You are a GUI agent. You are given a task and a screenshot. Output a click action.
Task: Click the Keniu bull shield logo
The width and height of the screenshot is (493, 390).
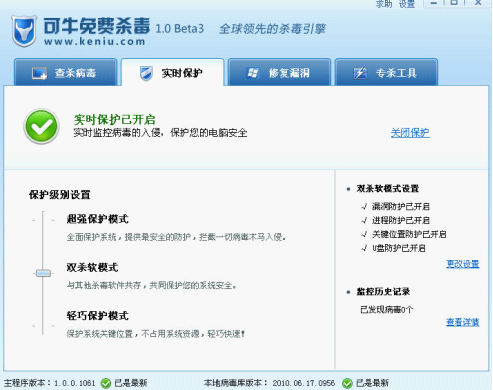[24, 31]
